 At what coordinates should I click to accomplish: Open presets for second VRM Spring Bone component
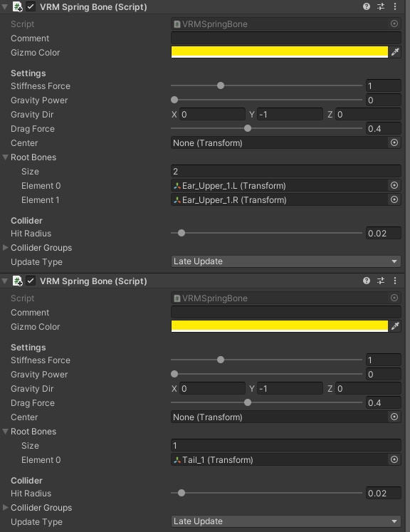[x=381, y=281]
